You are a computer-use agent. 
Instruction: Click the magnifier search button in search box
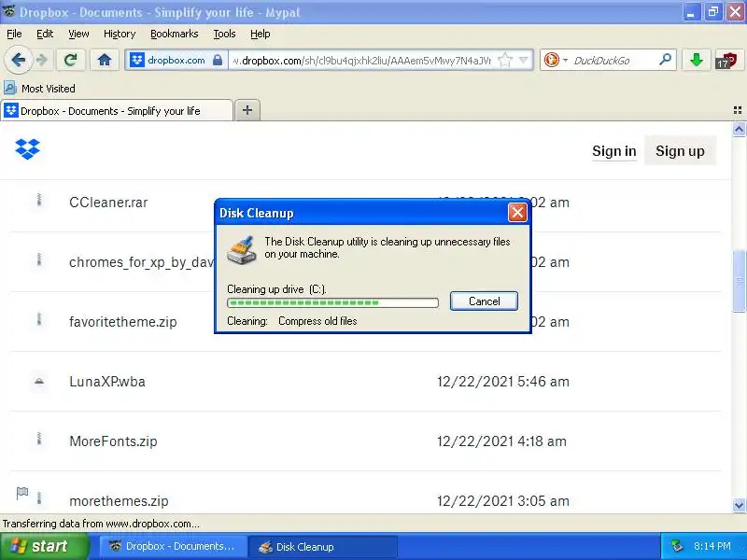(x=666, y=60)
